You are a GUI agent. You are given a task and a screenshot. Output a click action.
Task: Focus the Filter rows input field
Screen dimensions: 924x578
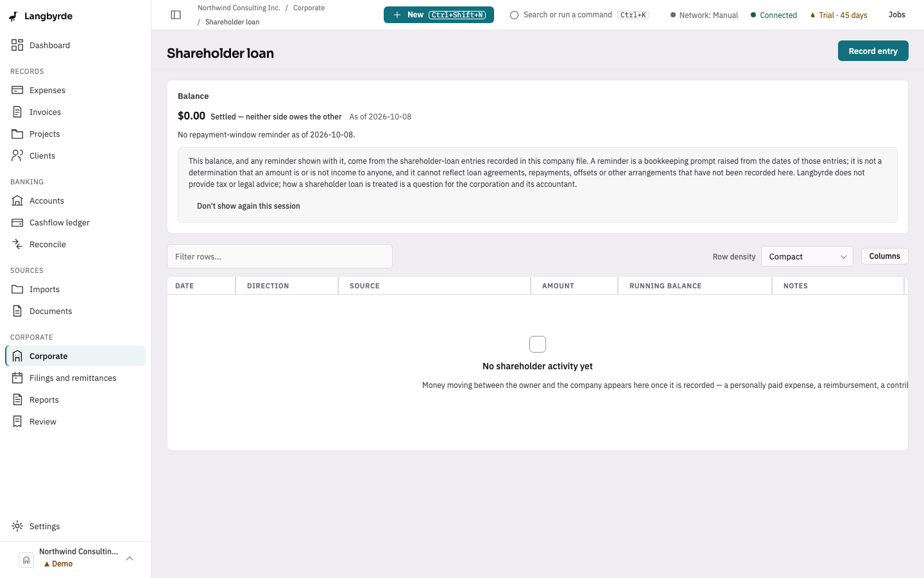(x=280, y=256)
